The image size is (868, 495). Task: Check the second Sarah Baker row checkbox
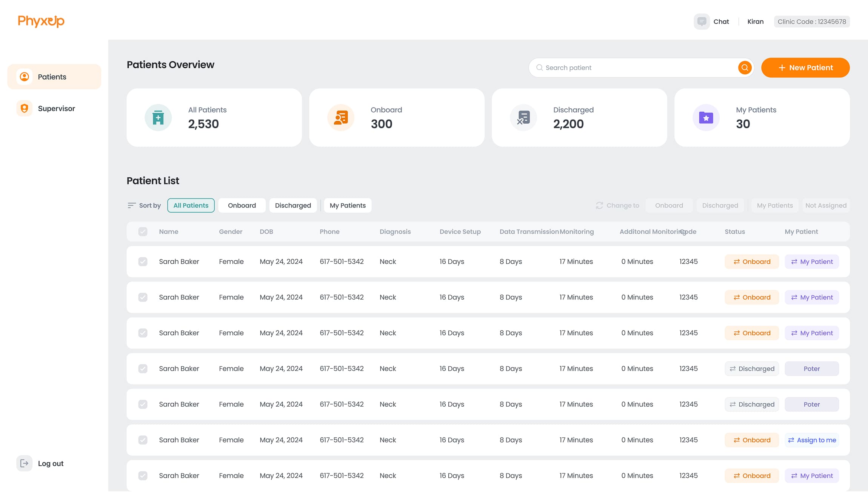(x=143, y=297)
